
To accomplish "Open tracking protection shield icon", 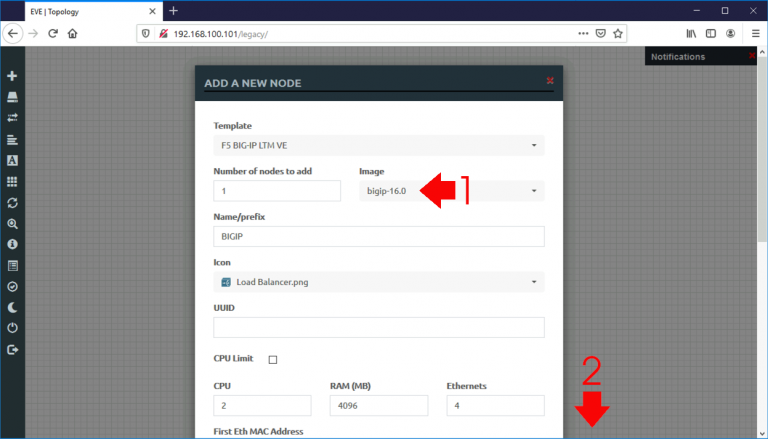I will [145, 34].
